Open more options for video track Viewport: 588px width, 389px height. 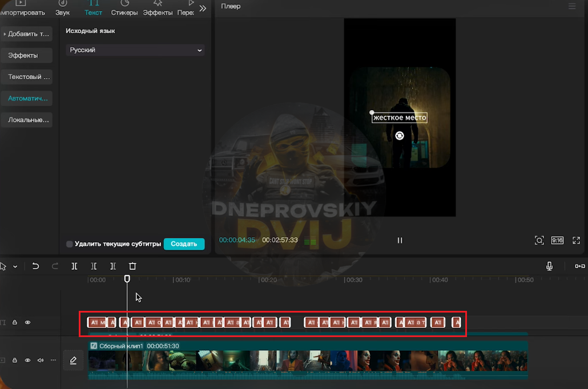tap(53, 360)
